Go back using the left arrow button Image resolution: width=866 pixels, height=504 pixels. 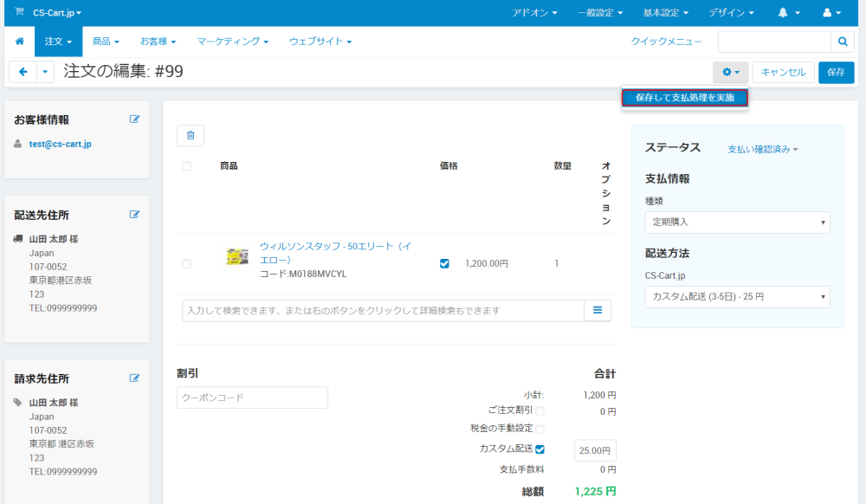(23, 72)
